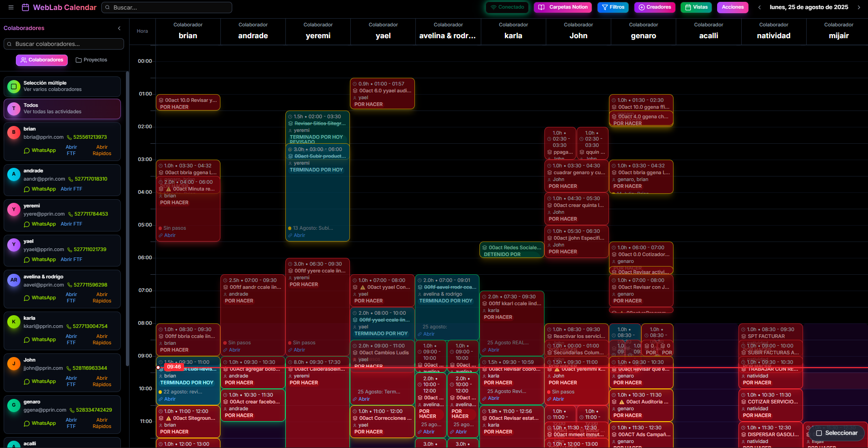Focus the Buscar search field
Image resolution: width=868 pixels, height=448 pixels.
click(167, 7)
